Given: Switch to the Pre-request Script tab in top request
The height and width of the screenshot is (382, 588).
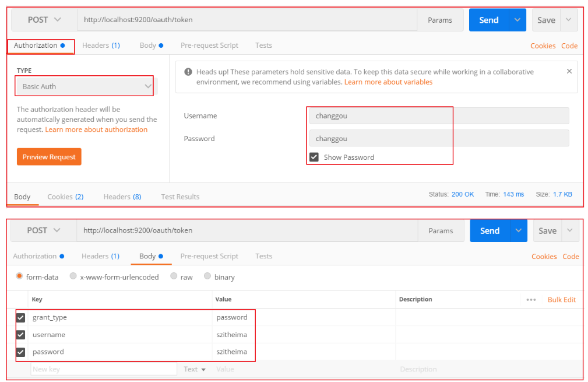Looking at the screenshot, I should click(x=209, y=45).
